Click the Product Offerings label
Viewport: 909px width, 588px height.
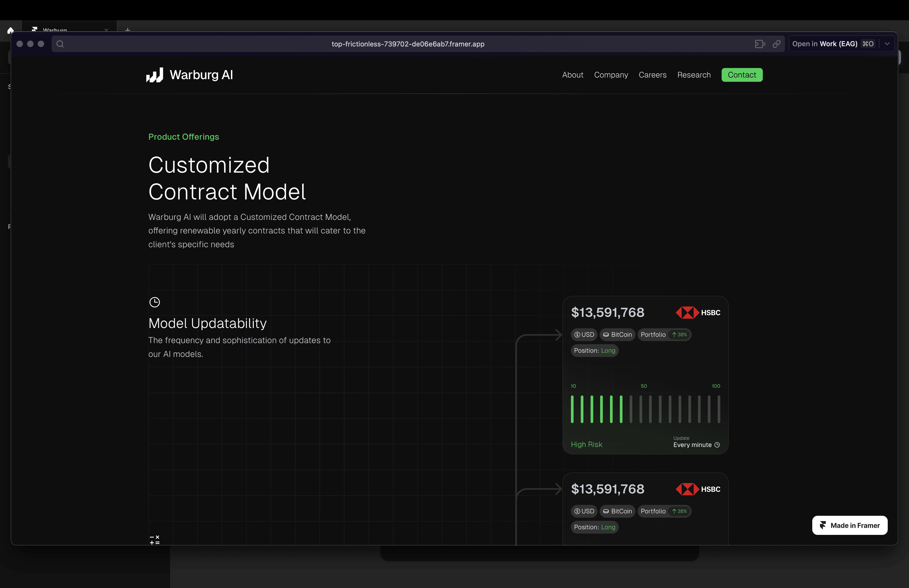point(184,137)
